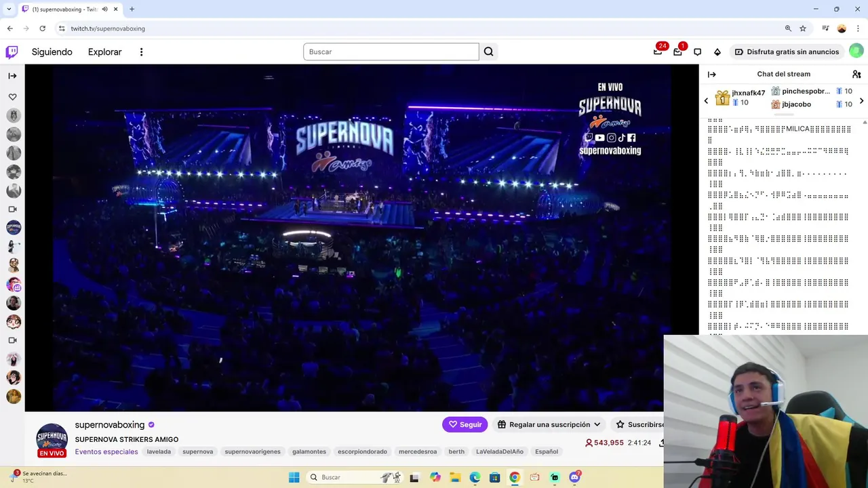
Task: Open Chrome tab search dropdown
Action: [x=9, y=9]
